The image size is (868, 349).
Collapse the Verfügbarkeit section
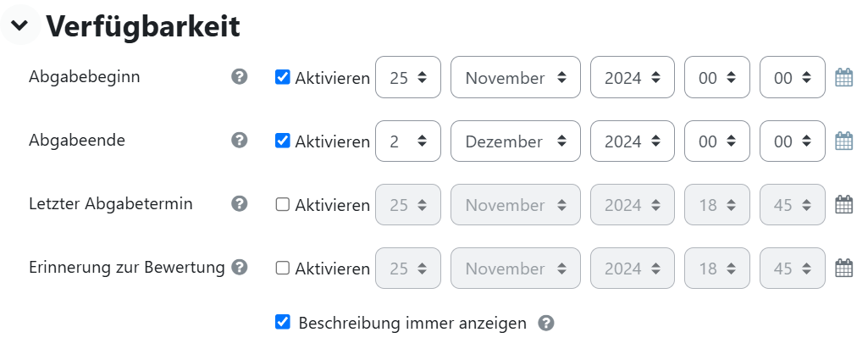coord(20,25)
